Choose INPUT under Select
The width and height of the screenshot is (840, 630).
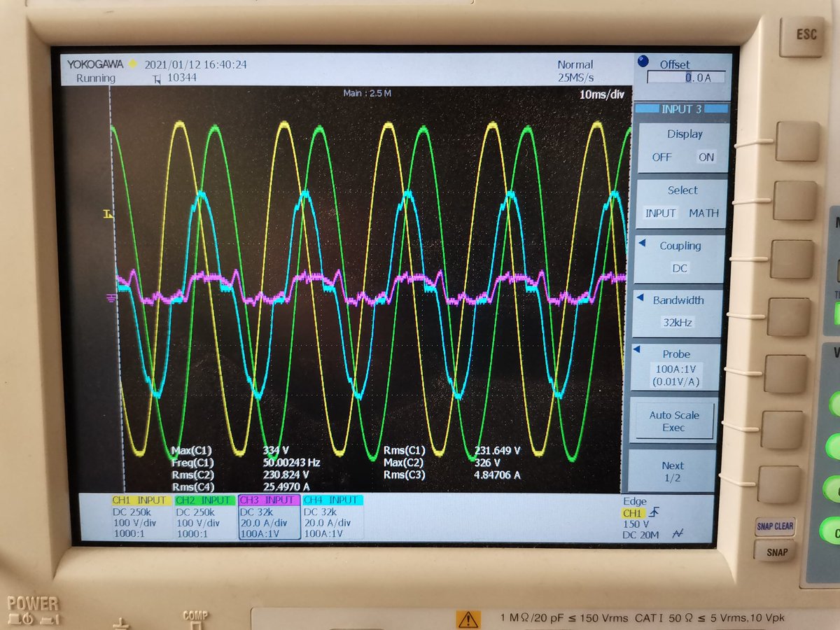pyautogui.click(x=660, y=213)
